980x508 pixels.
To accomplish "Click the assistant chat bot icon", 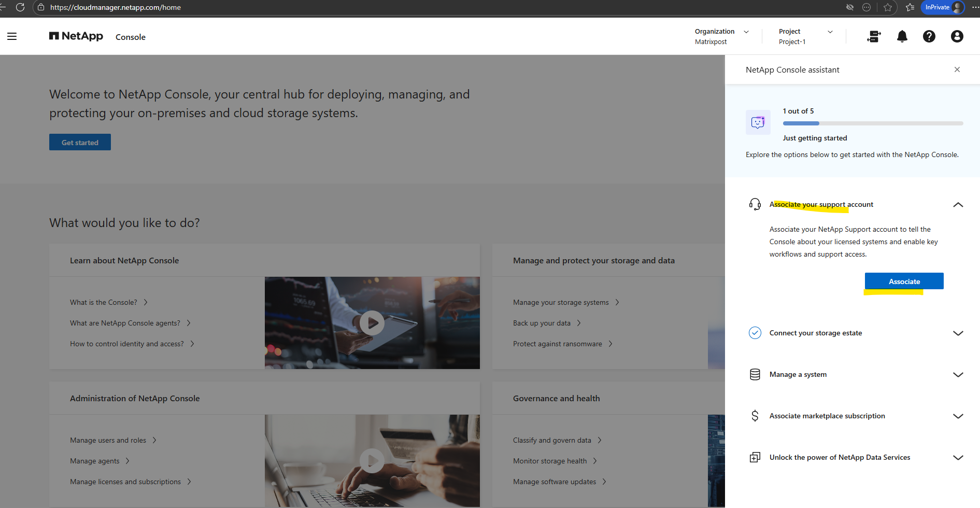I will [758, 122].
